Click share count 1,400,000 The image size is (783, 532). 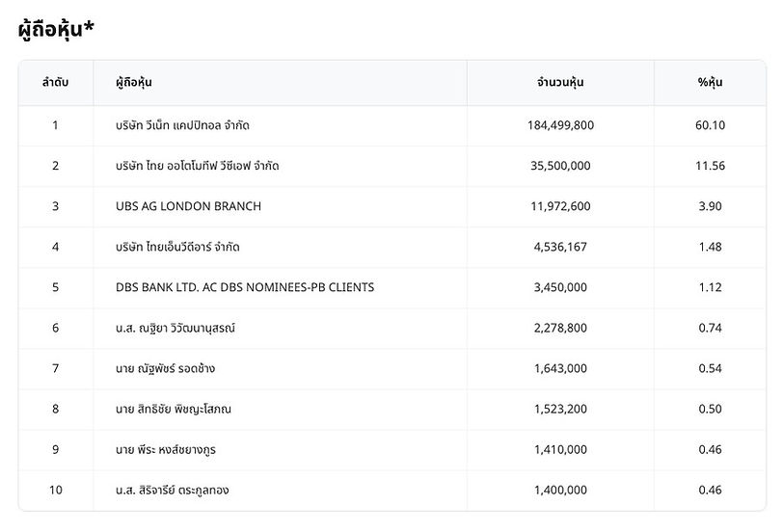coord(560,491)
